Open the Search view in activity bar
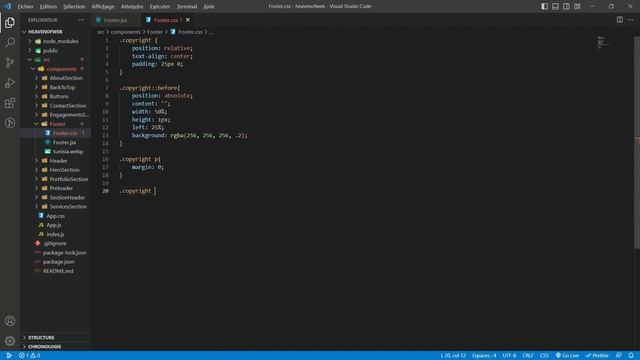Viewport: 640px width, 360px height. click(10, 42)
